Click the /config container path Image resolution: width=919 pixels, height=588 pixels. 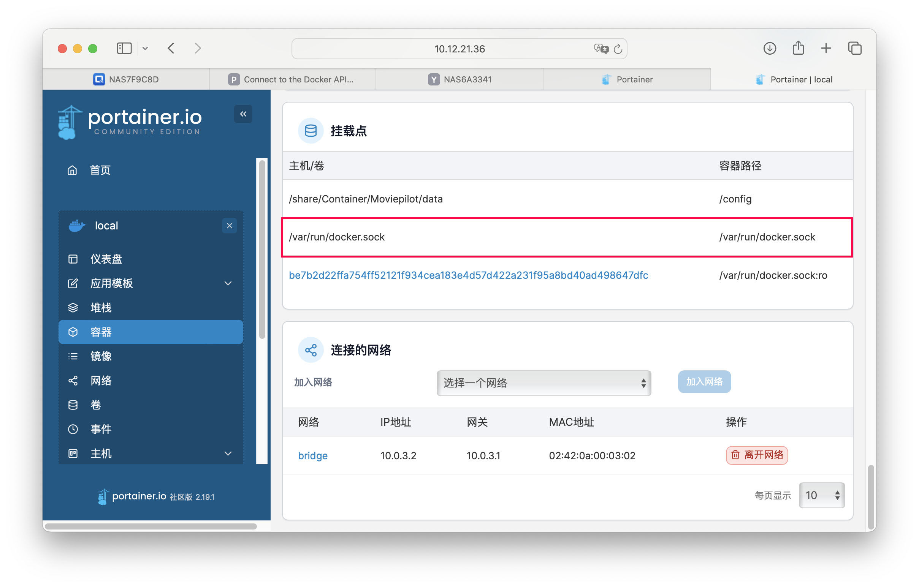click(x=735, y=199)
